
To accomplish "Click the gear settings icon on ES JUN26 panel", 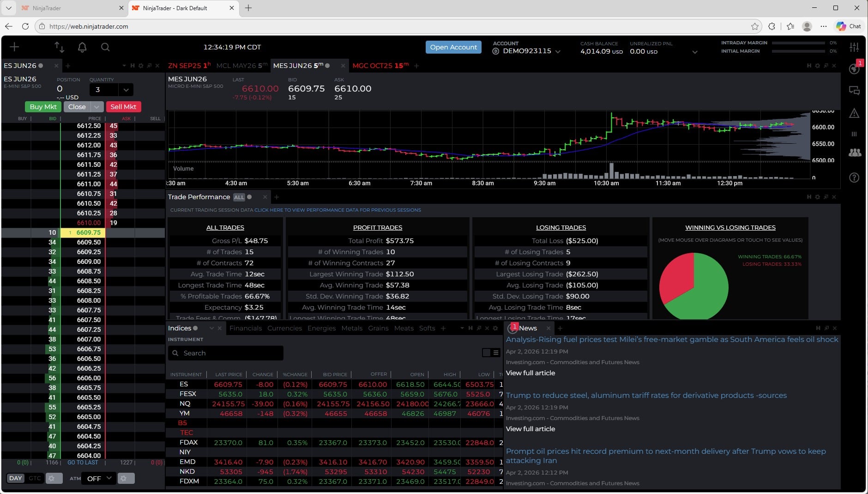I will pyautogui.click(x=140, y=66).
